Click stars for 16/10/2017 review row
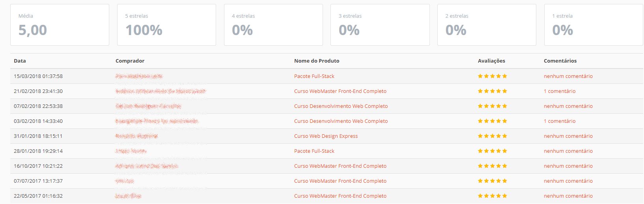This screenshot has width=644, height=204. [x=492, y=166]
